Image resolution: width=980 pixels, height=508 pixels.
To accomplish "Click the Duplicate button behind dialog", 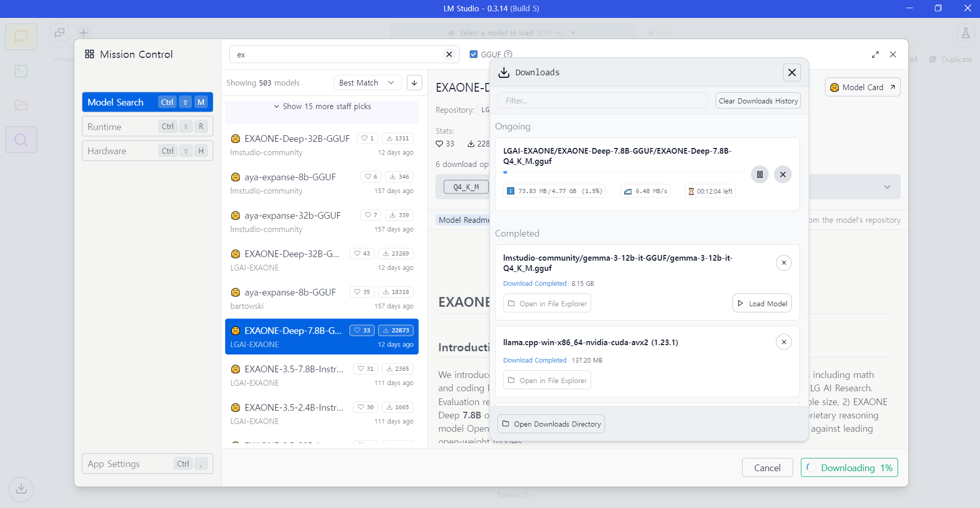I will point(951,59).
